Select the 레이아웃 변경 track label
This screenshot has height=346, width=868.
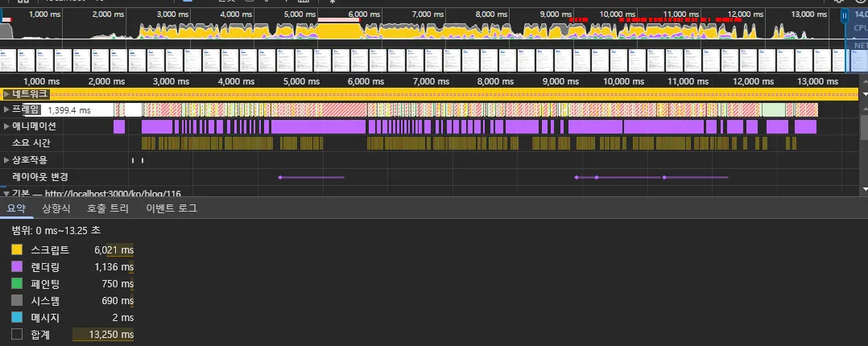point(40,177)
